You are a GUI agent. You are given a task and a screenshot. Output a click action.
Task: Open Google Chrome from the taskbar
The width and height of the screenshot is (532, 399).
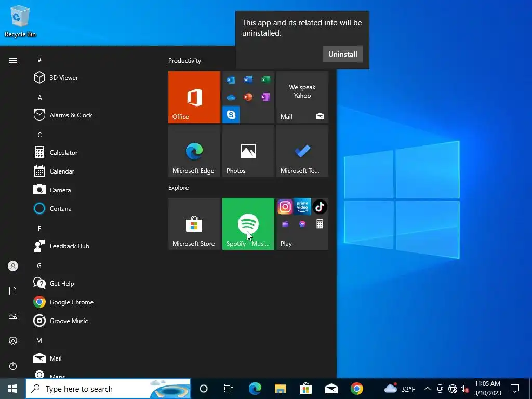[x=356, y=389]
